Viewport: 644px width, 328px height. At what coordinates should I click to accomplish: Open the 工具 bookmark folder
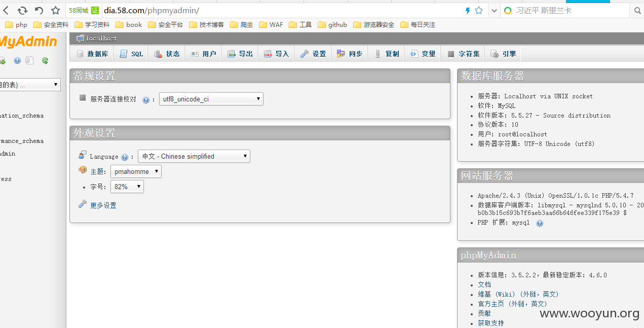click(300, 24)
